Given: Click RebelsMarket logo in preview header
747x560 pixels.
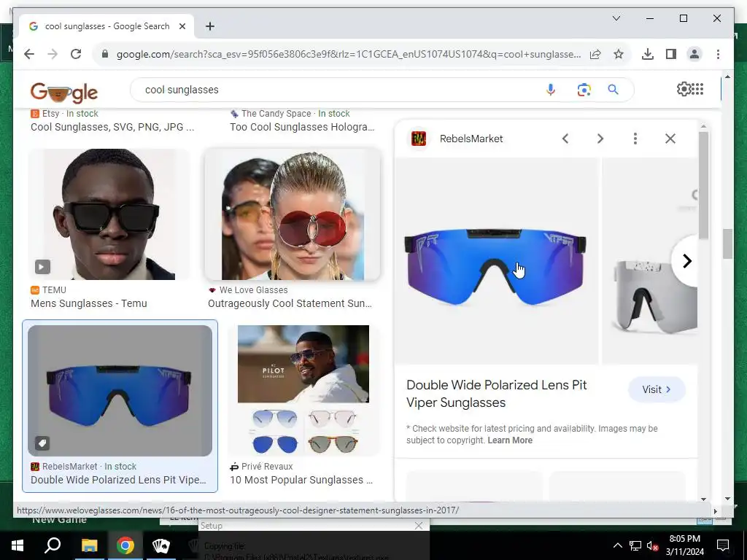Looking at the screenshot, I should click(x=419, y=139).
